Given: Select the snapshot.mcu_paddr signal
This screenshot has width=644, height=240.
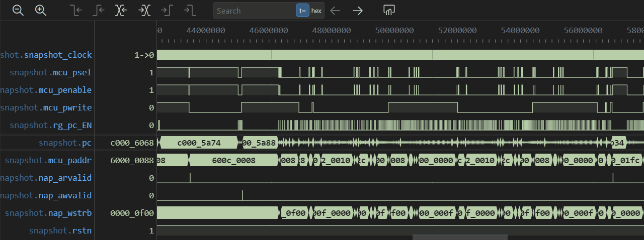Looking at the screenshot, I should tap(48, 161).
